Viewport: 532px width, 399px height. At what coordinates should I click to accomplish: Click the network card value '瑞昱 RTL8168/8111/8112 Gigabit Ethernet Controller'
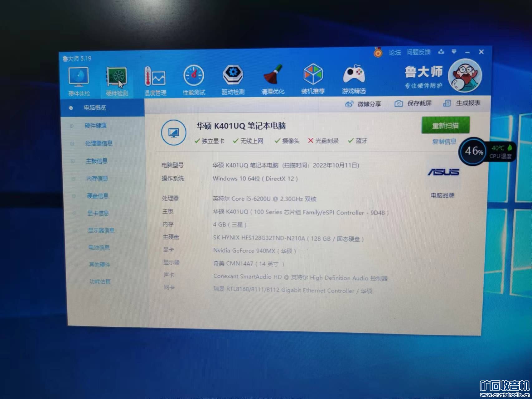(x=284, y=290)
